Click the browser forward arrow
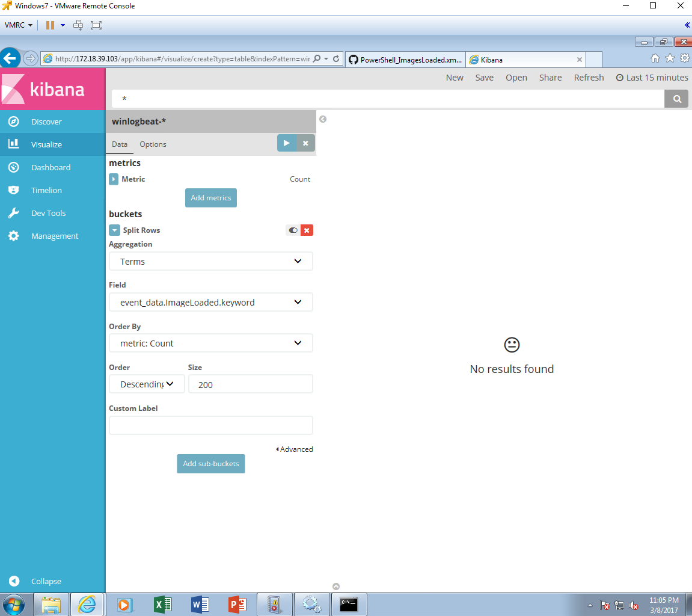 (x=31, y=58)
